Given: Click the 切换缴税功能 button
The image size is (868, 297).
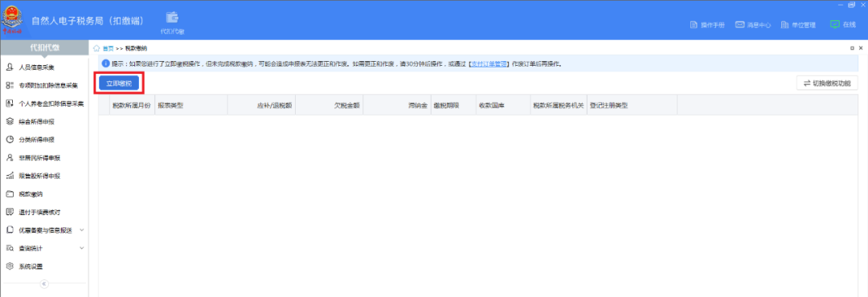Looking at the screenshot, I should (x=827, y=83).
